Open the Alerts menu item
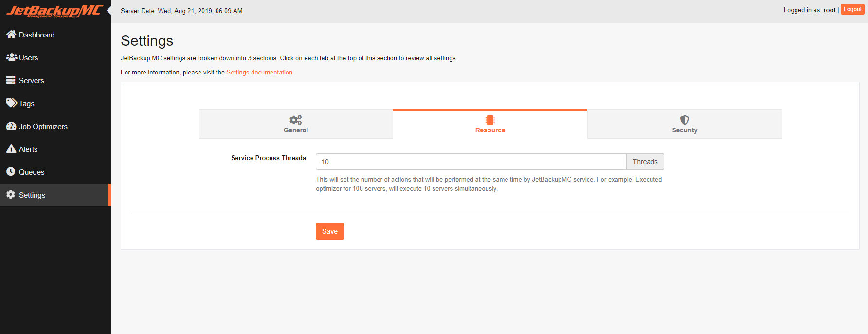Image resolution: width=868 pixels, height=334 pixels. (x=55, y=149)
